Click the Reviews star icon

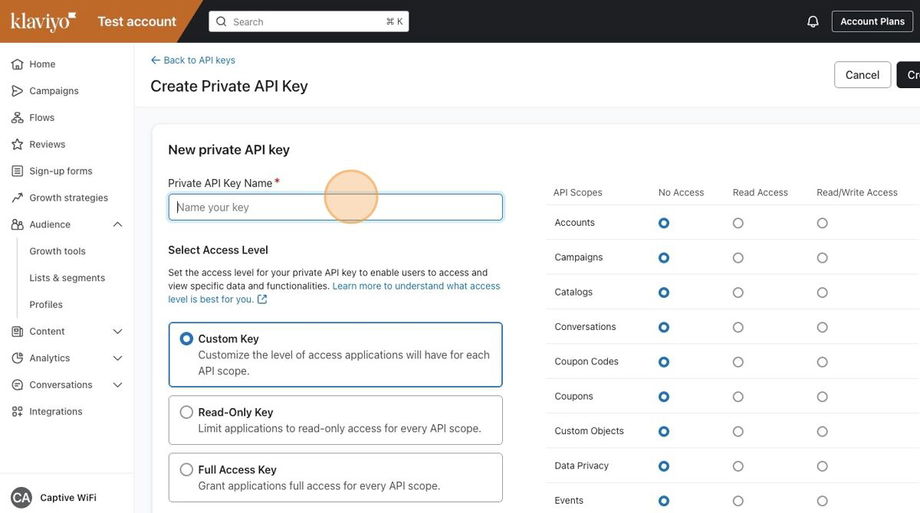click(x=17, y=145)
